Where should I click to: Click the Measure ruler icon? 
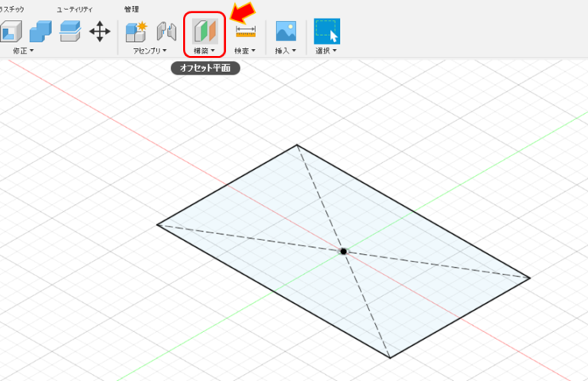[245, 31]
